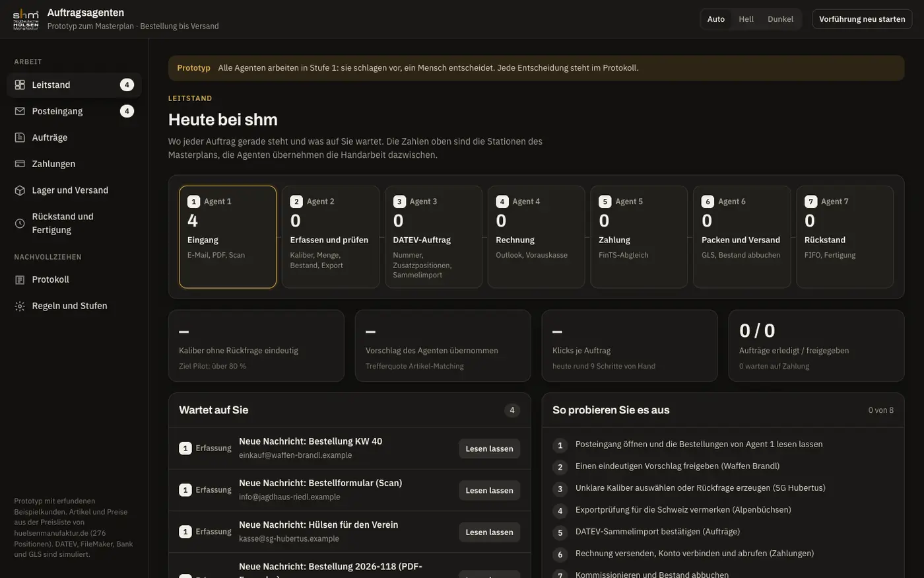Select Agent 1 Eingang card
The height and width of the screenshot is (578, 924).
[228, 236]
